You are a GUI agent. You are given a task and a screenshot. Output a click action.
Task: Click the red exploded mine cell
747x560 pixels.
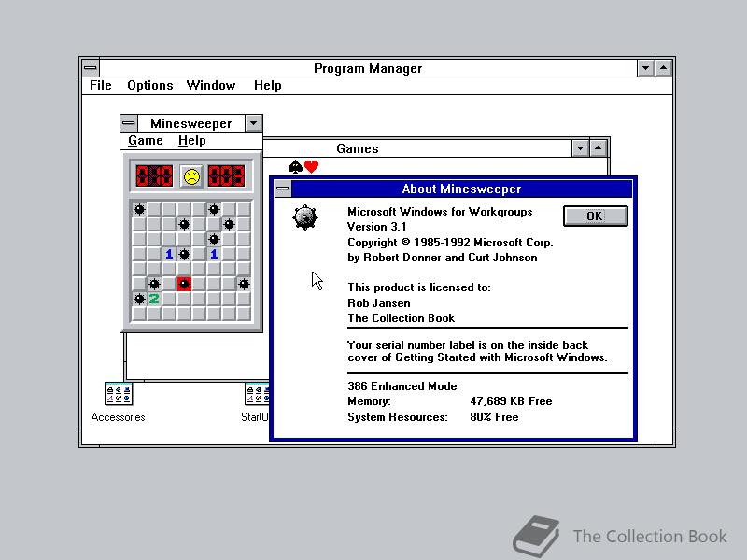tap(184, 284)
